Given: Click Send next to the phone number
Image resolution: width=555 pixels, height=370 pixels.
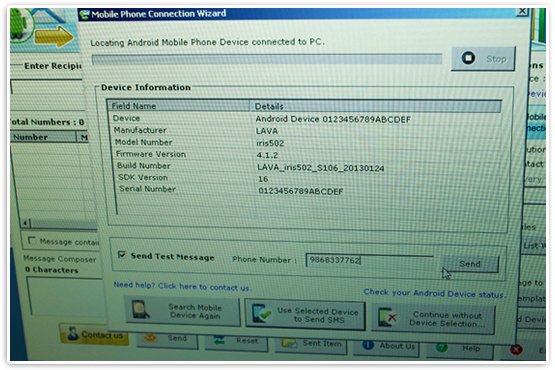Looking at the screenshot, I should coord(470,264).
